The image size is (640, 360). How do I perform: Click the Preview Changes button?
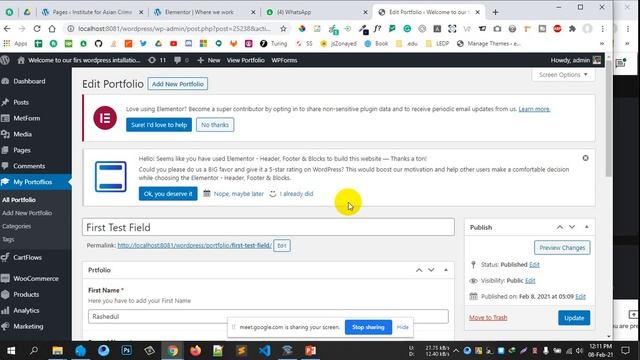562,248
